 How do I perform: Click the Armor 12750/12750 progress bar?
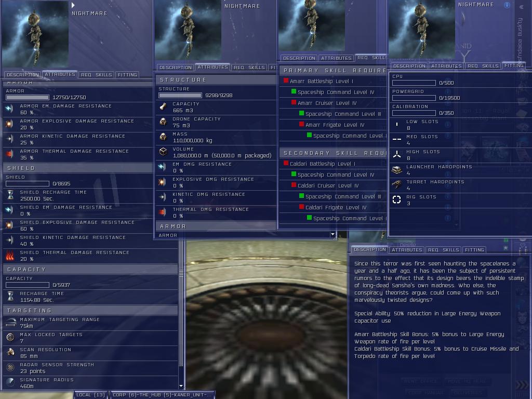tap(28, 97)
